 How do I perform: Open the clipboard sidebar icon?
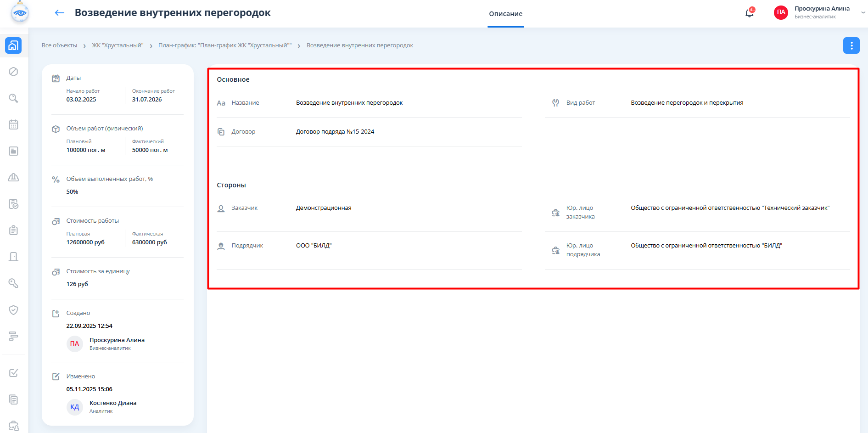click(x=13, y=230)
